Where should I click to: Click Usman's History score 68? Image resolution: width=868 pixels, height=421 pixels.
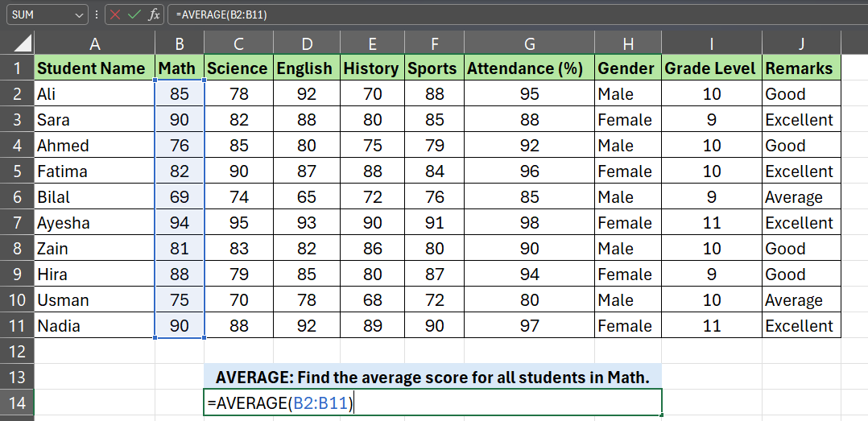click(373, 299)
